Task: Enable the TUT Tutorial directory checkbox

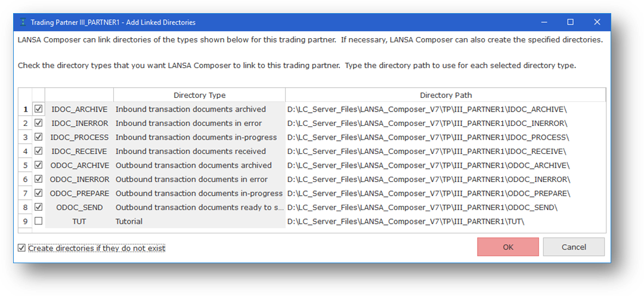Action: pyautogui.click(x=39, y=221)
